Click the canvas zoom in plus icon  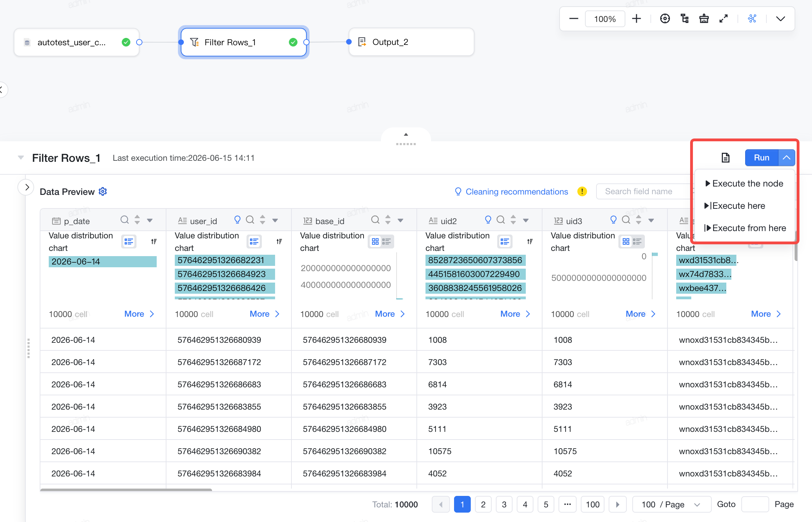(x=636, y=19)
